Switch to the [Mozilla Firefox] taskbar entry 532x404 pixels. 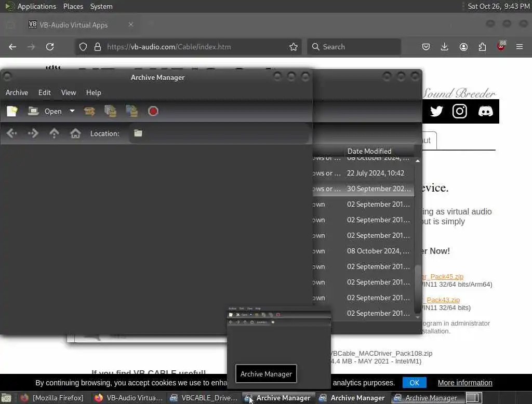(52, 398)
